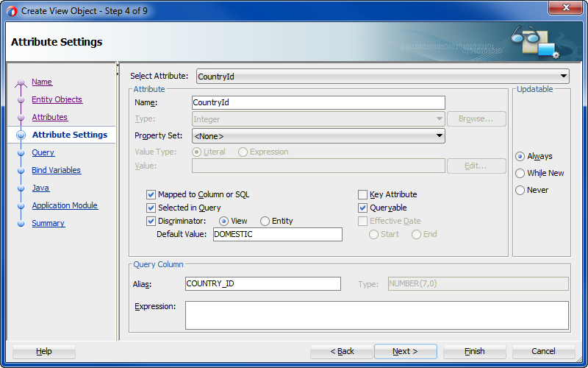Uncheck Selected in Query
The image size is (588, 368).
(x=151, y=208)
